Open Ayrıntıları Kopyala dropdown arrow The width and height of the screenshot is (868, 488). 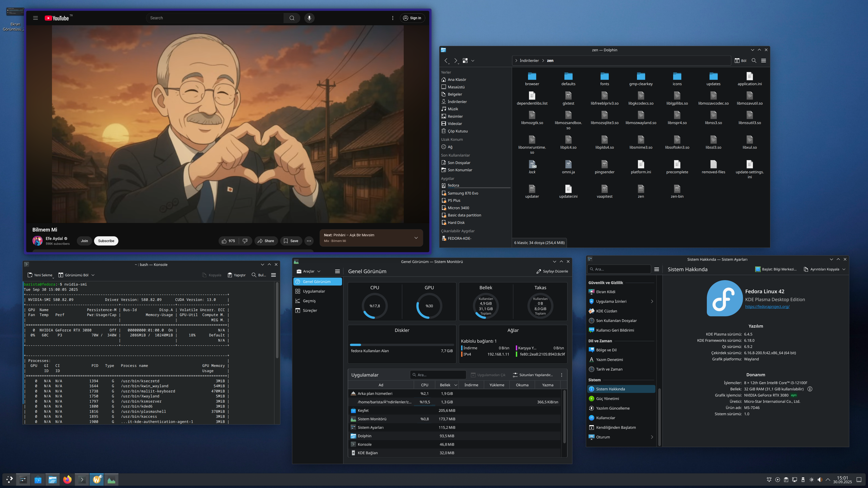(x=844, y=269)
